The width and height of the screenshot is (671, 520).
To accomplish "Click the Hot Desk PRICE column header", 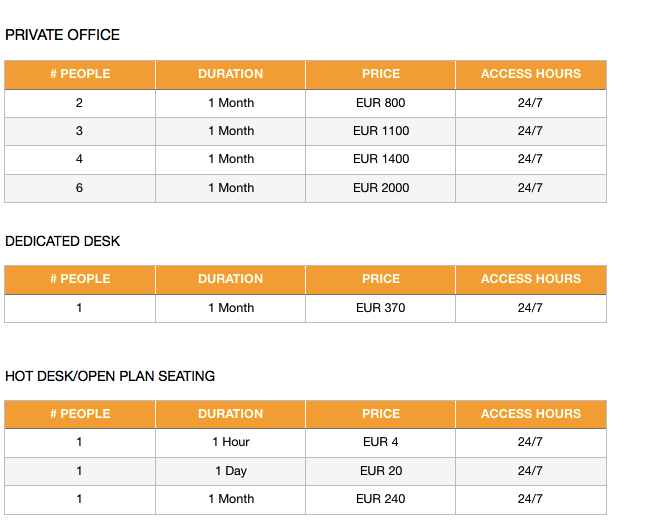I will (380, 414).
